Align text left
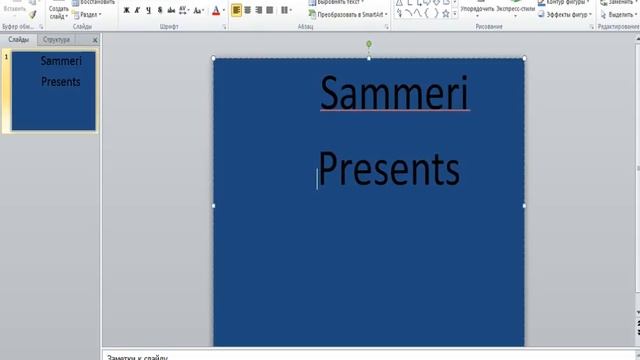 coord(236,10)
